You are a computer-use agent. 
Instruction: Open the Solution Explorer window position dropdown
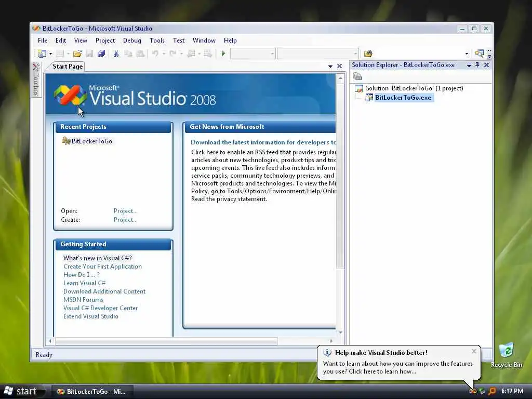(469, 65)
